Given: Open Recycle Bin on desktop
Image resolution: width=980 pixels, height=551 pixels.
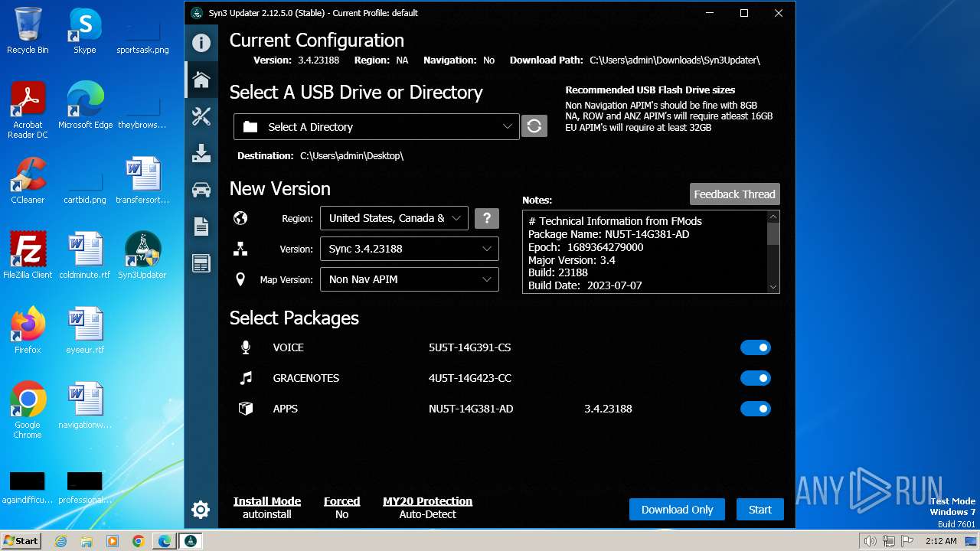Looking at the screenshot, I should pos(28,31).
